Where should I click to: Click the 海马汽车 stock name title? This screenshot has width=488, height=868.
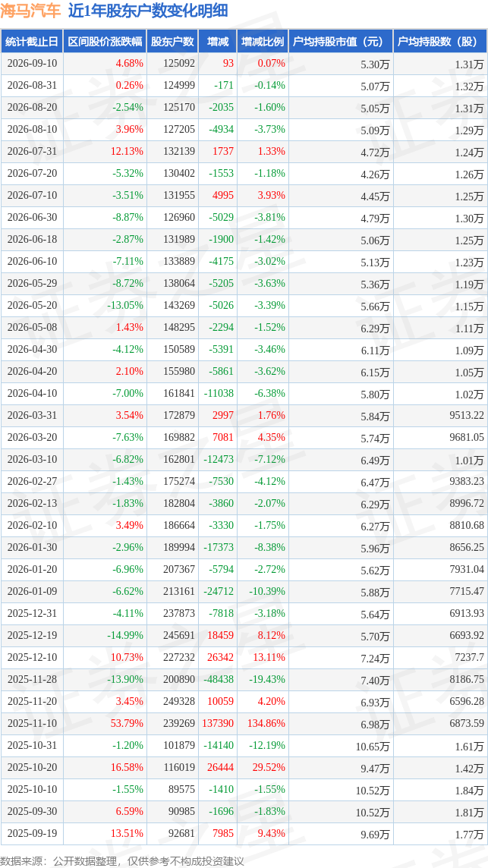pos(31,11)
